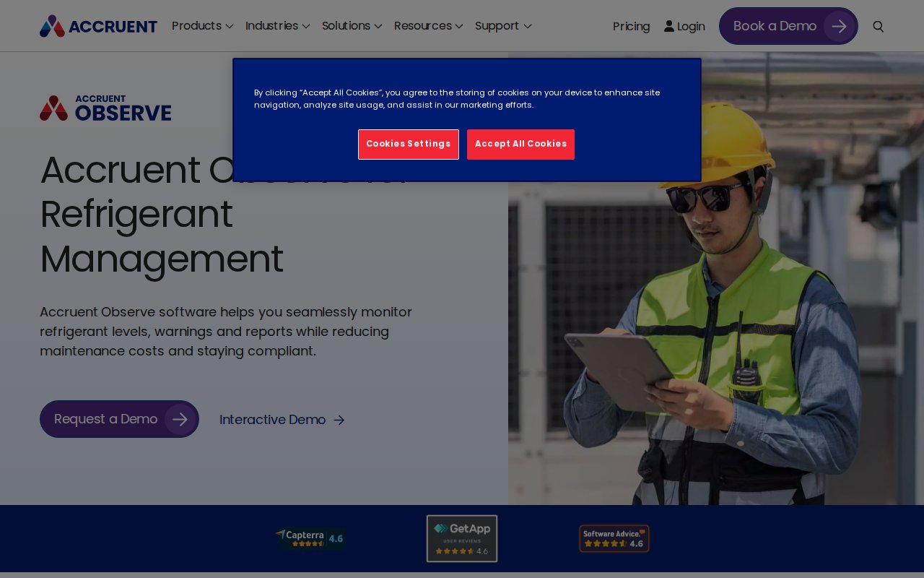Go to the Pricing page
The width and height of the screenshot is (924, 578).
tap(631, 26)
